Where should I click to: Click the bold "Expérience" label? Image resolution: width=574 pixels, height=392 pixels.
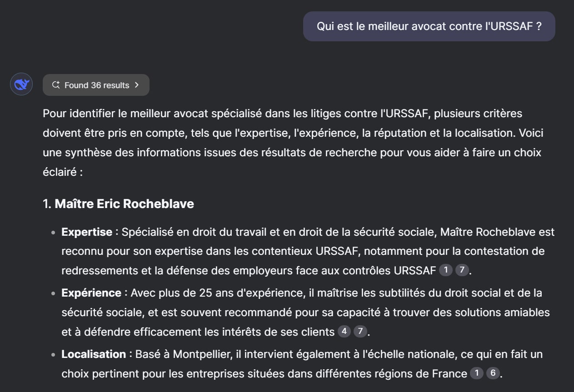pyautogui.click(x=91, y=293)
